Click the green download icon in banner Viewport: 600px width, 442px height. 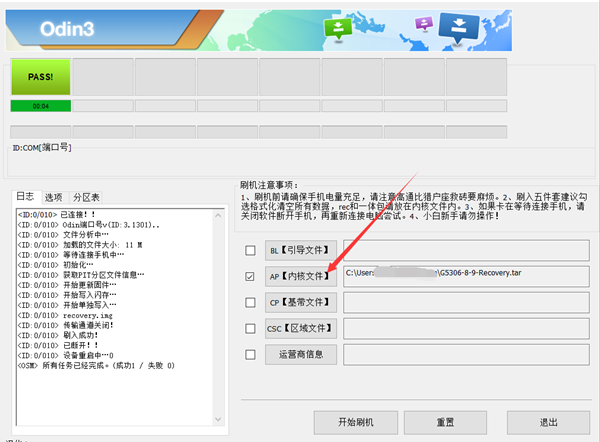[338, 28]
